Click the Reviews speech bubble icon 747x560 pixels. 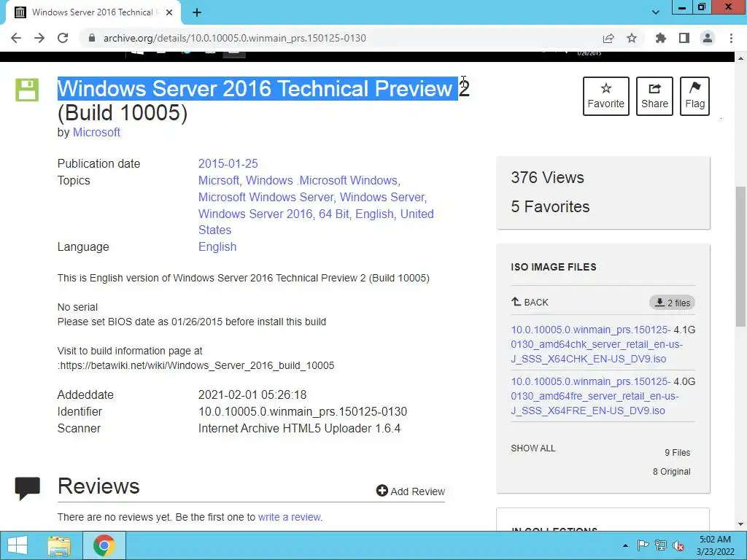[27, 488]
